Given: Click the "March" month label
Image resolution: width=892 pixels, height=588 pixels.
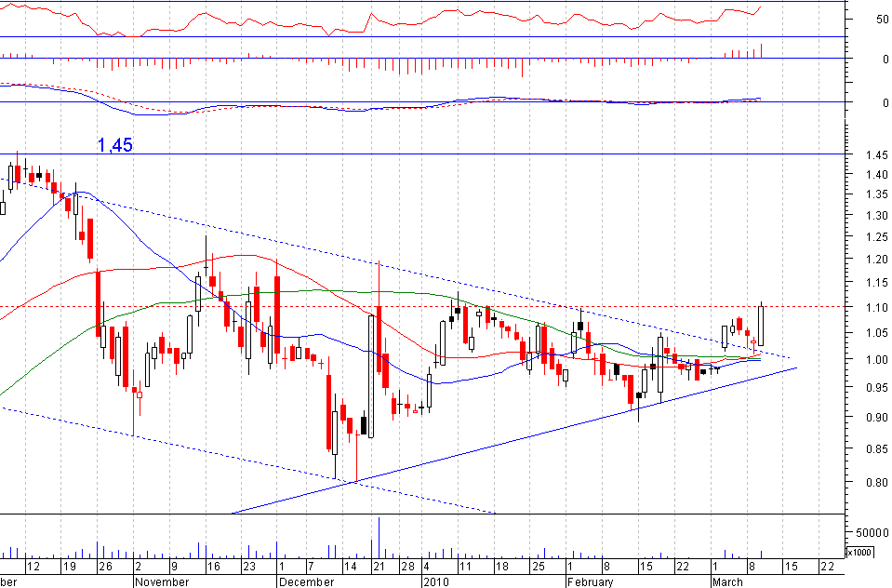Looking at the screenshot, I should 727,581.
